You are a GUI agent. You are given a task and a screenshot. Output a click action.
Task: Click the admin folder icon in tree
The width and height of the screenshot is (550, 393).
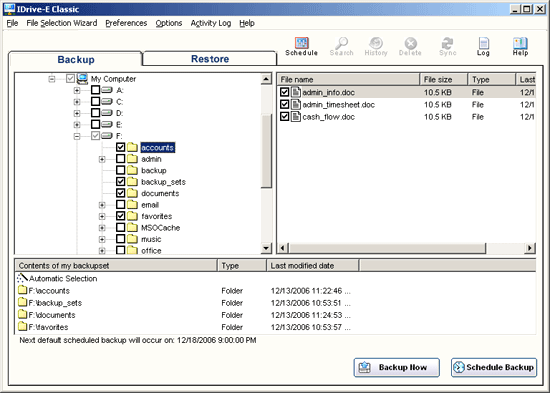tap(132, 159)
